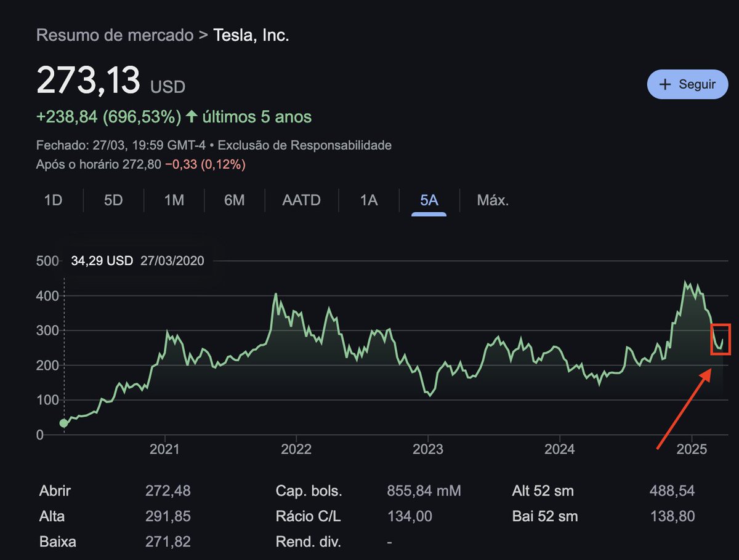The width and height of the screenshot is (739, 560).
Task: Switch to the 6M range tab
Action: pos(234,200)
